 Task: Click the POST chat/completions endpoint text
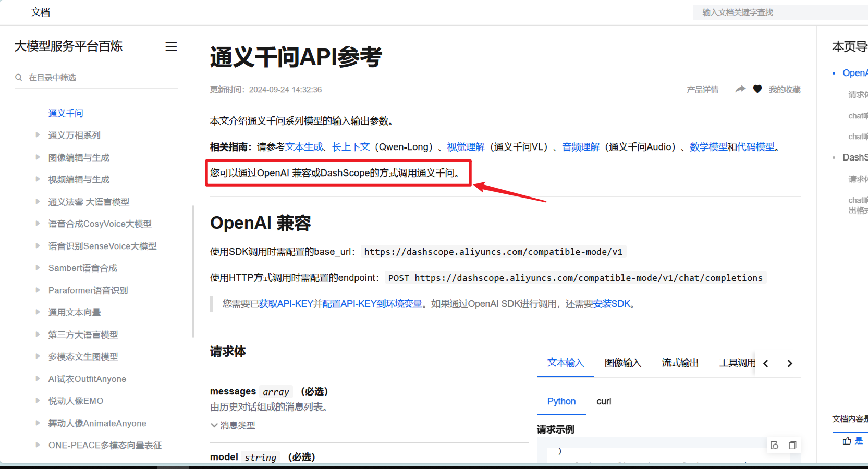pos(575,278)
